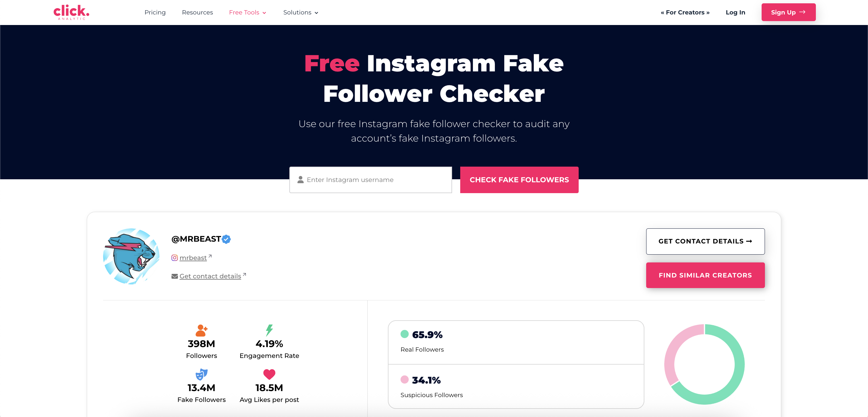
Task: Click the pink heart Avg Likes icon
Action: click(269, 374)
